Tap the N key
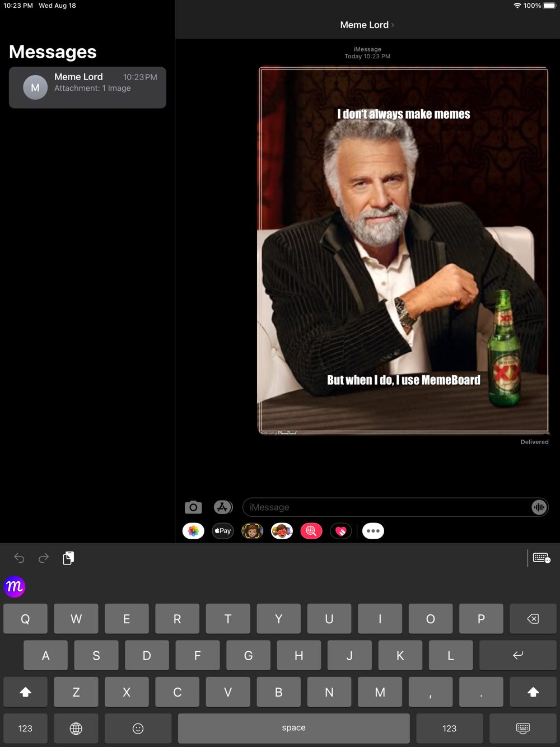The width and height of the screenshot is (560, 747). 329,692
